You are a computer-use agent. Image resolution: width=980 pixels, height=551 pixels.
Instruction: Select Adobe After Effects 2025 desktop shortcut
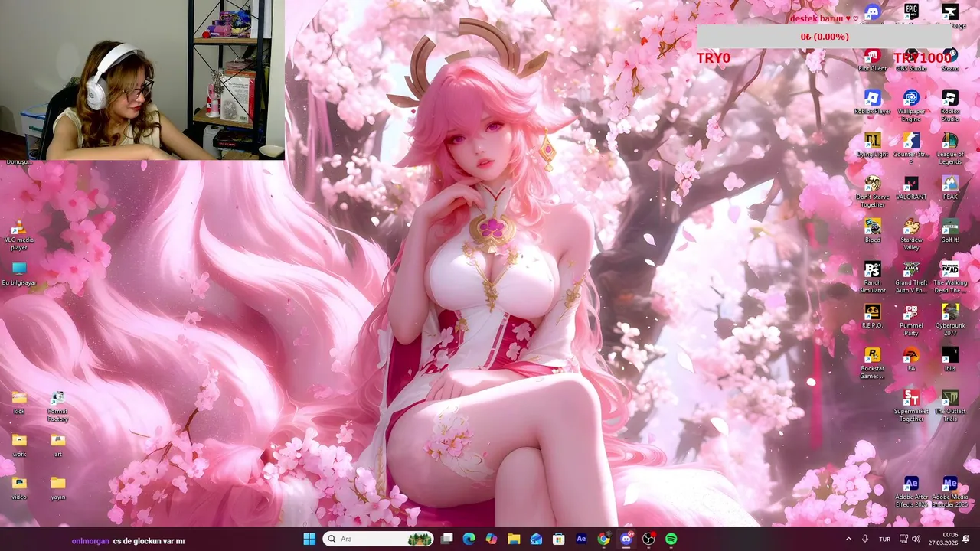pyautogui.click(x=911, y=492)
